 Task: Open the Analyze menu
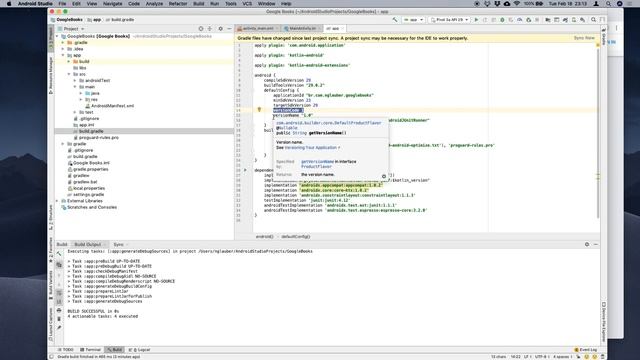[154, 4]
